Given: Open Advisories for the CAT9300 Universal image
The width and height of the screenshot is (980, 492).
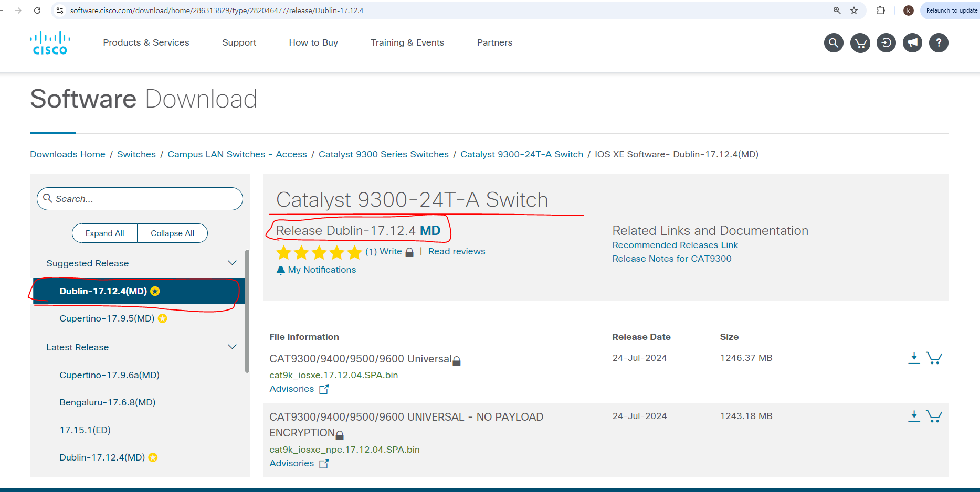Looking at the screenshot, I should 292,389.
